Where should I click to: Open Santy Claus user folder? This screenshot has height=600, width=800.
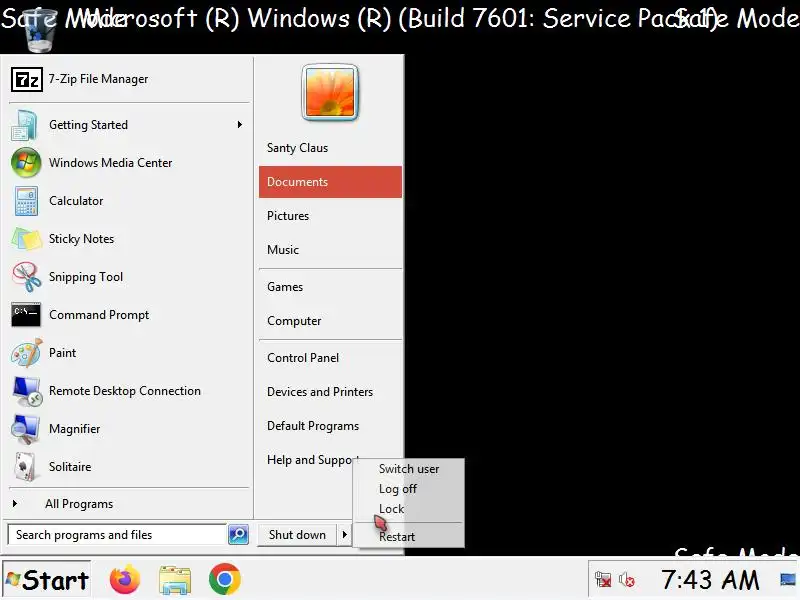click(x=330, y=148)
